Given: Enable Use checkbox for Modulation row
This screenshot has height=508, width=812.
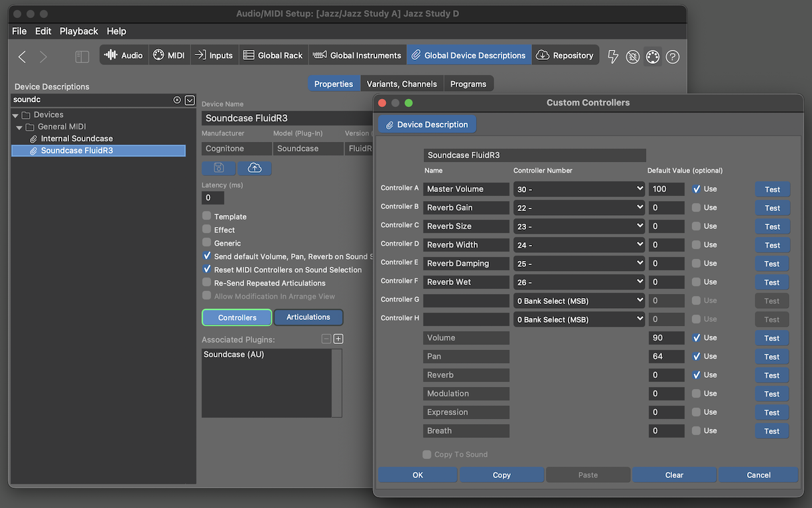Looking at the screenshot, I should tap(697, 393).
